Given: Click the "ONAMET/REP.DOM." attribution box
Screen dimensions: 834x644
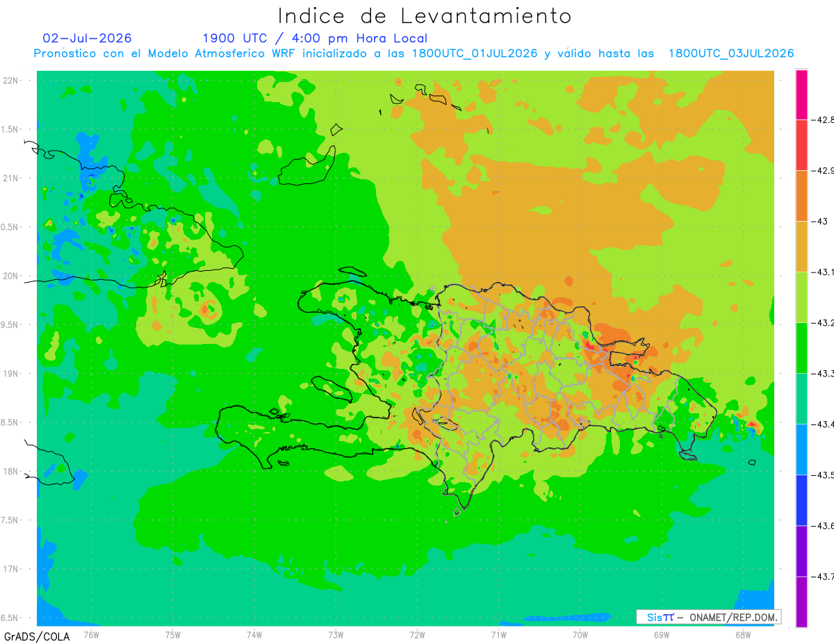Looking at the screenshot, I should tap(708, 617).
